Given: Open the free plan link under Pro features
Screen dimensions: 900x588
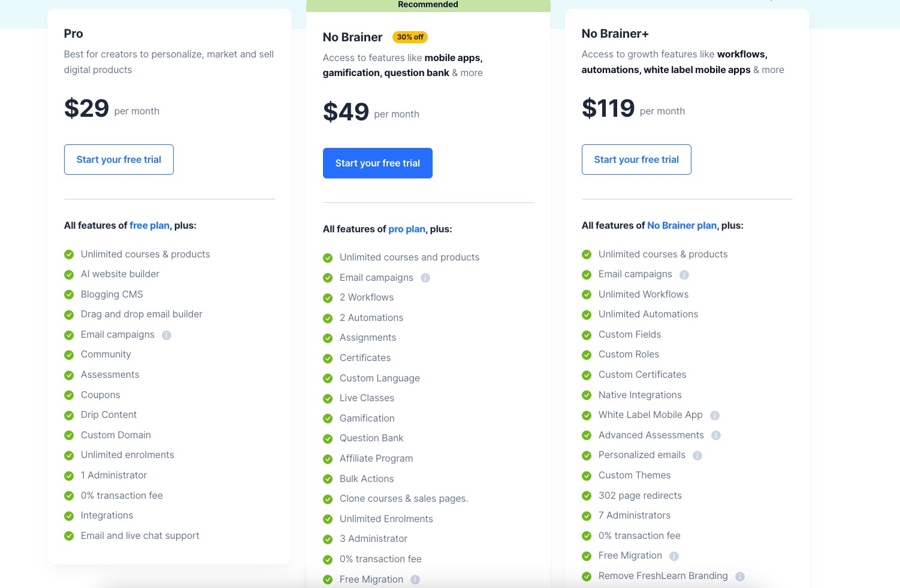Looking at the screenshot, I should [149, 225].
